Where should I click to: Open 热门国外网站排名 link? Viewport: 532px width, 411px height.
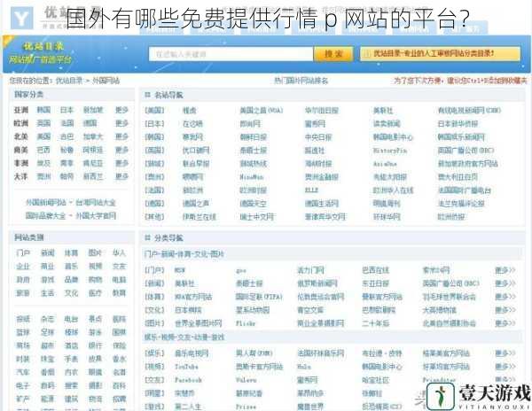coord(301,81)
